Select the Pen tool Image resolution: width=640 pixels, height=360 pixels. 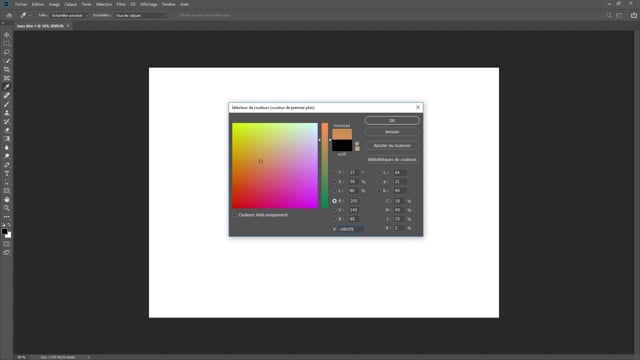pos(7,165)
